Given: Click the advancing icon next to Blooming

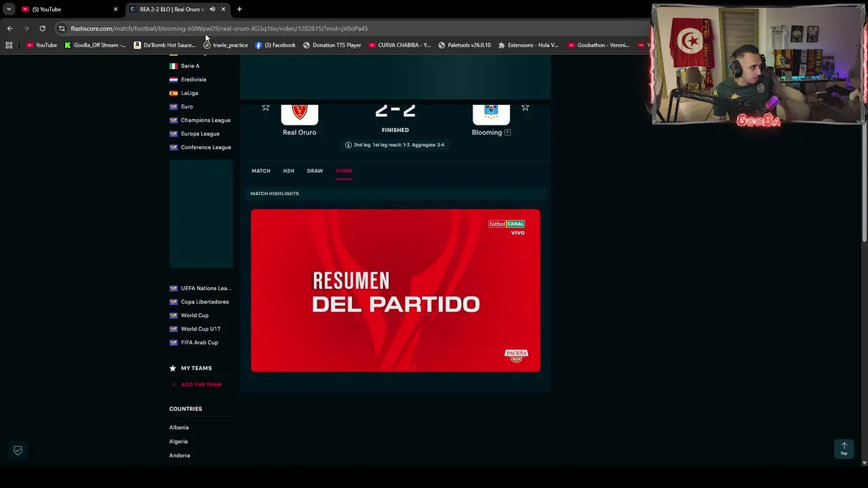Looking at the screenshot, I should coord(508,132).
